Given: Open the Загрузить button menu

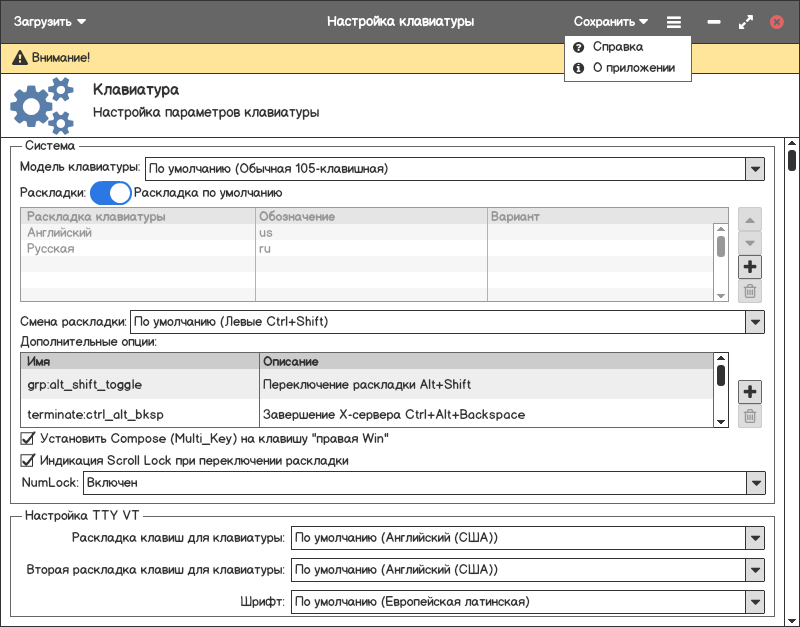Looking at the screenshot, I should [50, 21].
